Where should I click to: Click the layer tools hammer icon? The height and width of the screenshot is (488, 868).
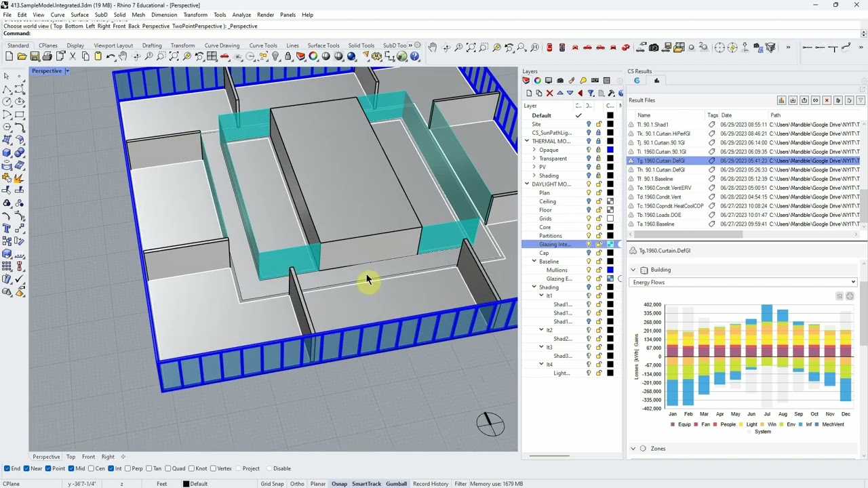coord(611,93)
